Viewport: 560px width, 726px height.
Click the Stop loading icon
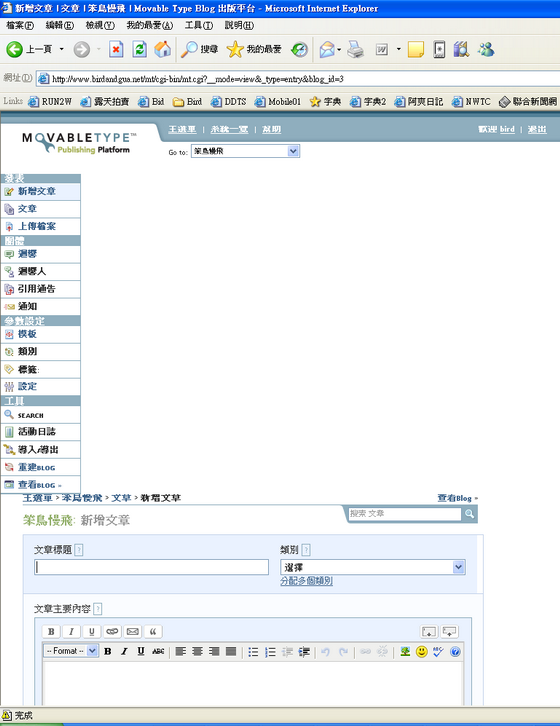tap(116, 49)
